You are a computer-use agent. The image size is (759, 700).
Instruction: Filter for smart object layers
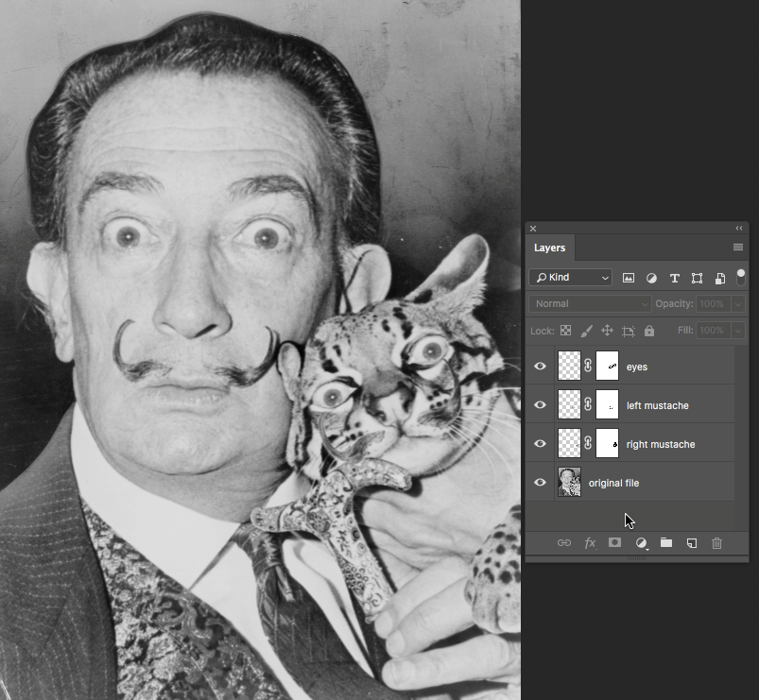pyautogui.click(x=719, y=279)
